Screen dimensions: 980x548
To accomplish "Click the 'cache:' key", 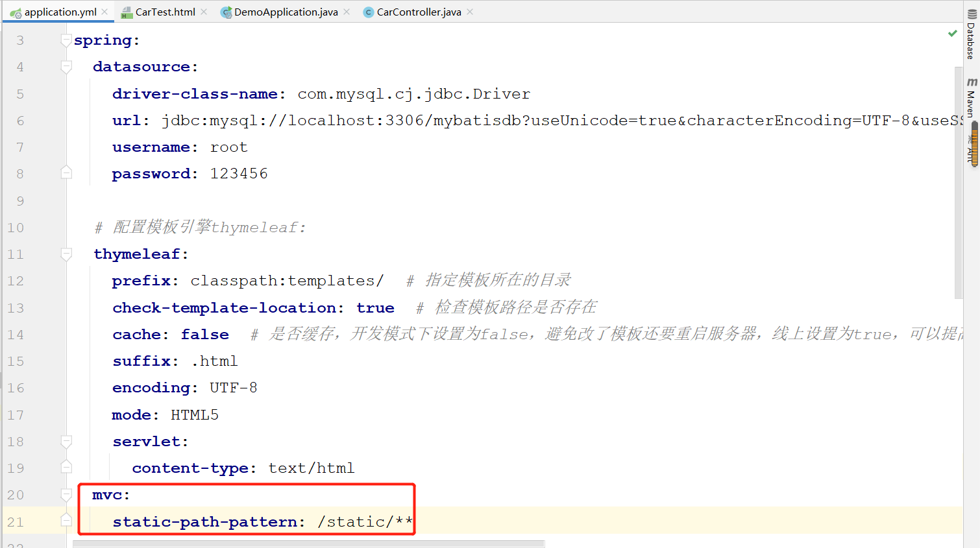I will coord(141,335).
